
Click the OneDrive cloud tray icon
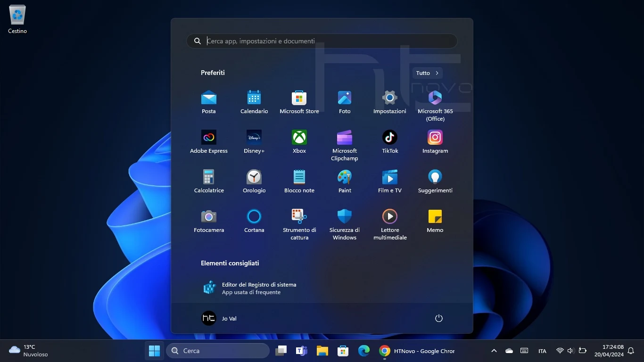click(x=509, y=351)
